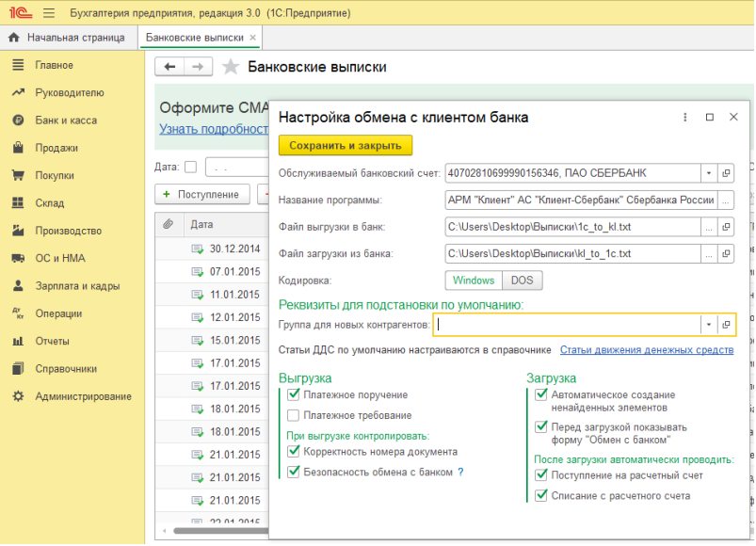
Task: Browse for Файл выгрузки в банк path
Action: [x=709, y=227]
